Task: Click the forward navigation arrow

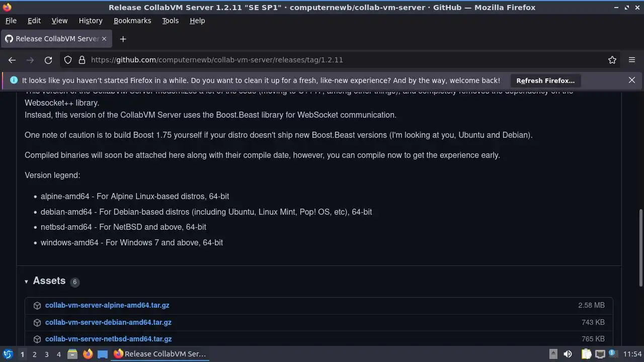Action: (x=30, y=60)
